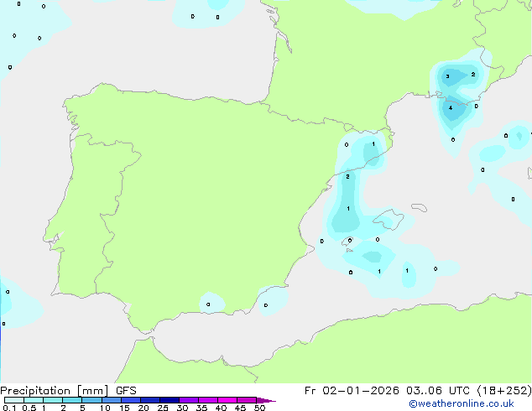Click the 0.1–0.5 mm legend color box

tap(14, 400)
